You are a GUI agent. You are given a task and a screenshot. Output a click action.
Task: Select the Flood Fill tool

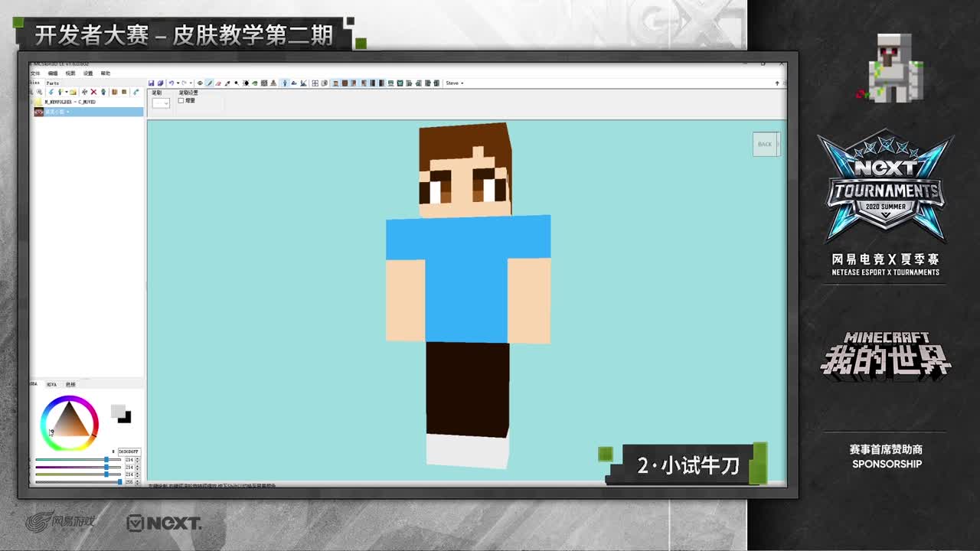tap(255, 83)
